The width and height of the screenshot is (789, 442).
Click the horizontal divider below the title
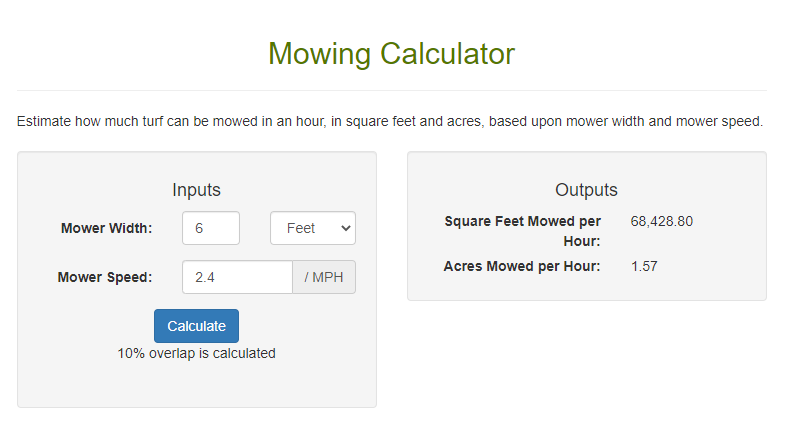tap(391, 91)
